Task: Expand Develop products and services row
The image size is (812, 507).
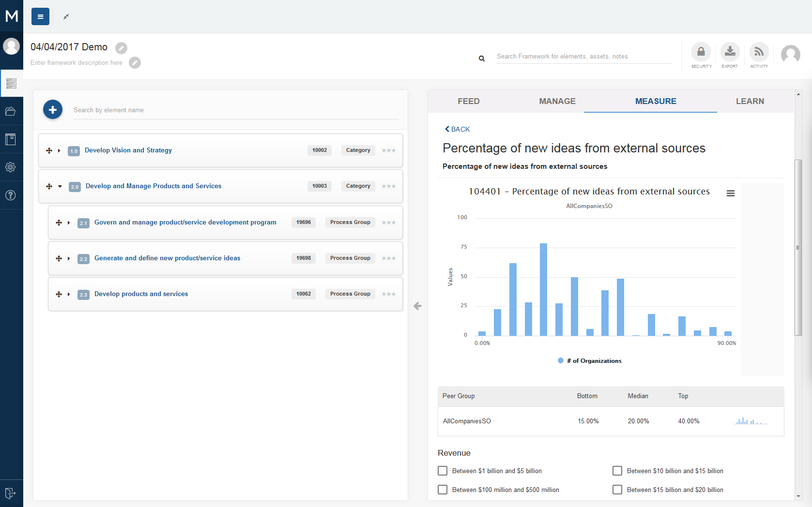Action: pyautogui.click(x=69, y=294)
